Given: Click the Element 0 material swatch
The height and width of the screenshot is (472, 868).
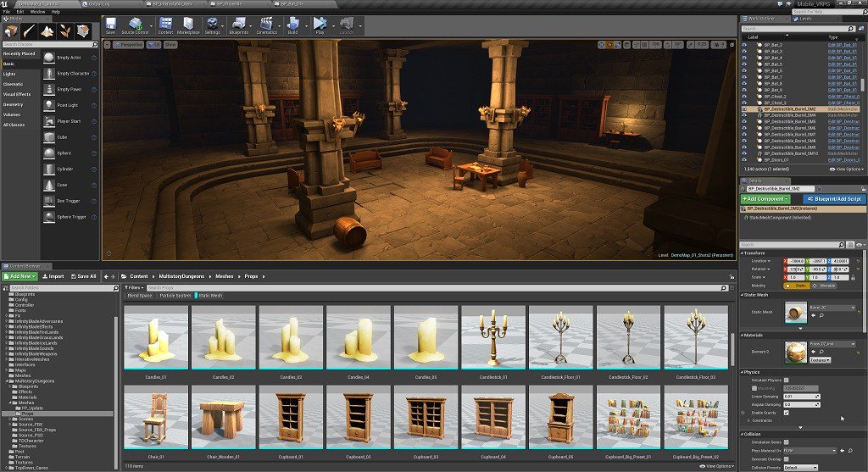Looking at the screenshot, I should [x=795, y=352].
